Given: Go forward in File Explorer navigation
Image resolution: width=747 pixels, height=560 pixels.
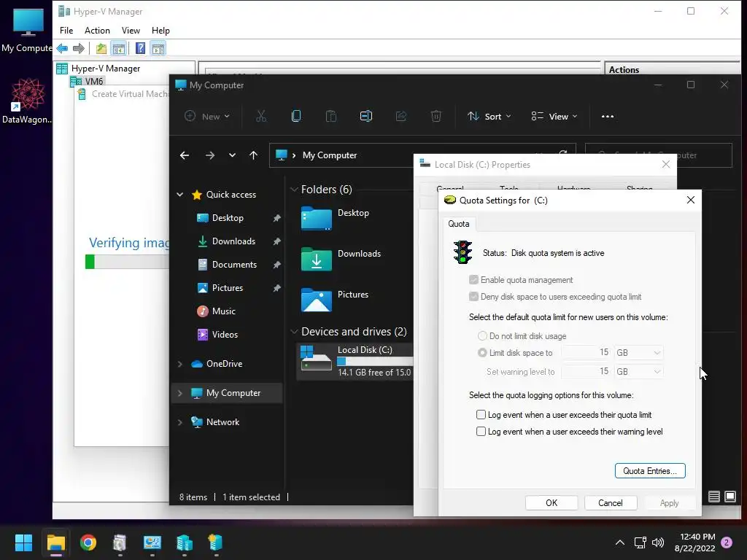Looking at the screenshot, I should pyautogui.click(x=209, y=155).
